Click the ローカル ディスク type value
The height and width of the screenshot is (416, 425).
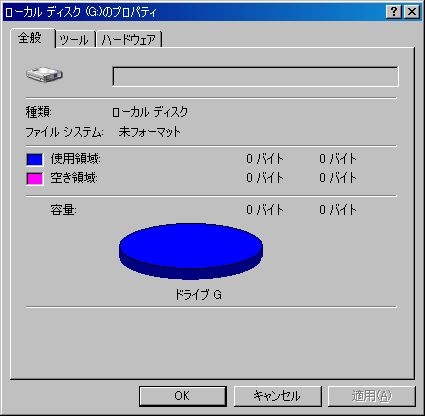[x=150, y=112]
